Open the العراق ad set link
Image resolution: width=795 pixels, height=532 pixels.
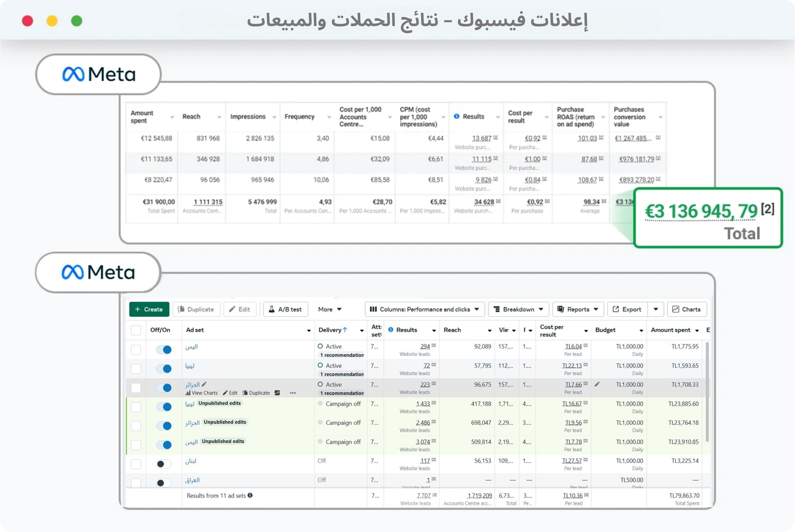[193, 480]
